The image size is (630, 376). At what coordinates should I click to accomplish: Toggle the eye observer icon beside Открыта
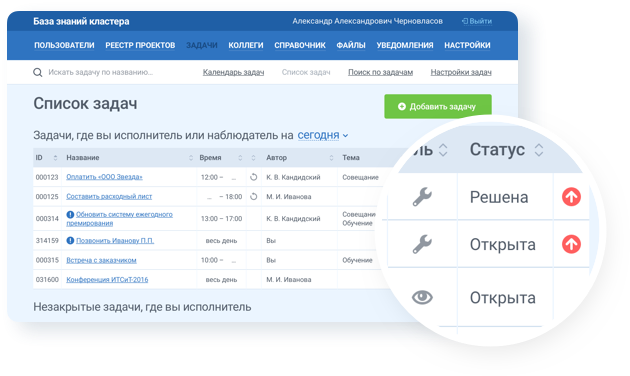pyautogui.click(x=422, y=297)
